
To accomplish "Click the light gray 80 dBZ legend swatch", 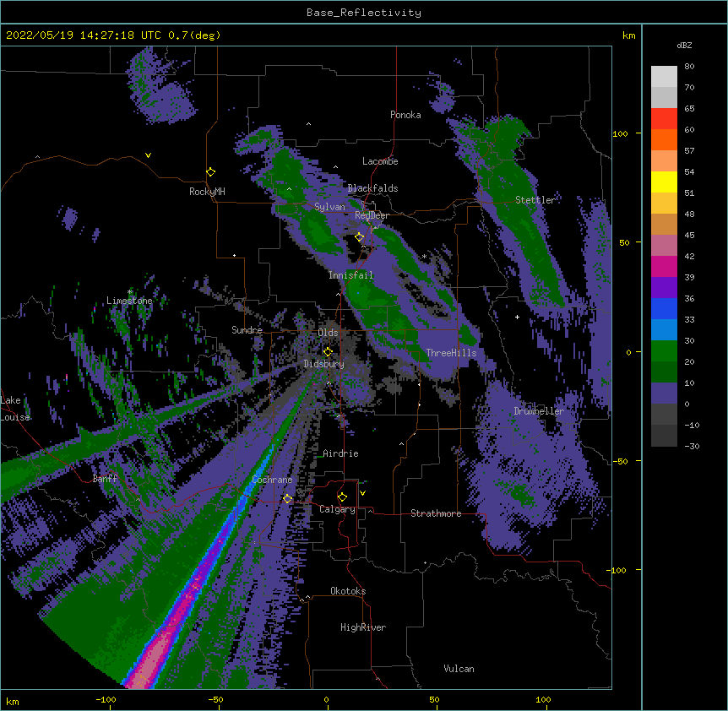I will tap(664, 77).
